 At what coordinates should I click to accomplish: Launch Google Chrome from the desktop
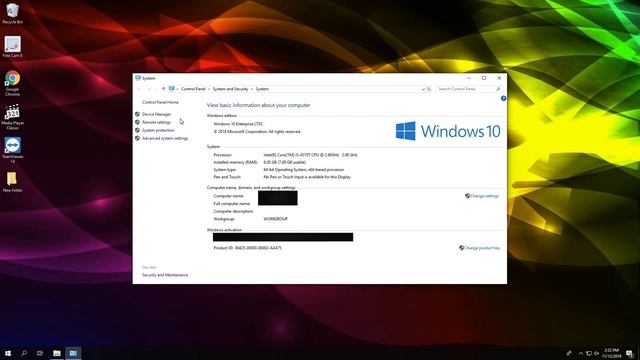click(12, 83)
